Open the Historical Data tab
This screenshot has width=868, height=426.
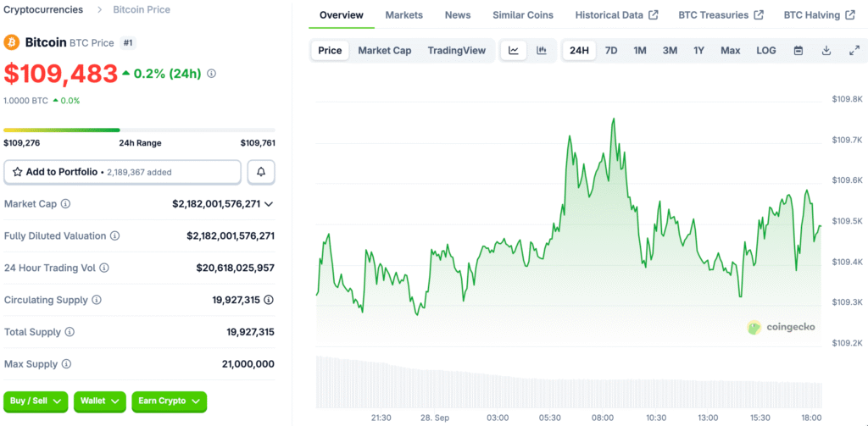tap(616, 15)
